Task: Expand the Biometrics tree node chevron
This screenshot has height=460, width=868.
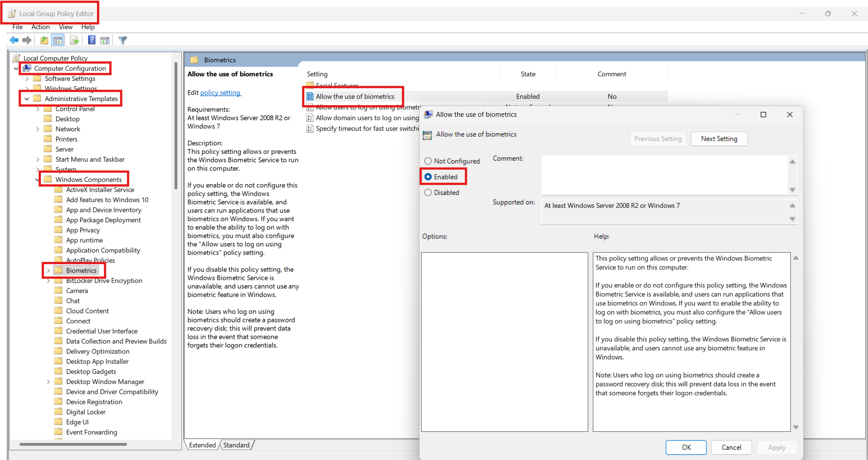Action: click(x=48, y=271)
